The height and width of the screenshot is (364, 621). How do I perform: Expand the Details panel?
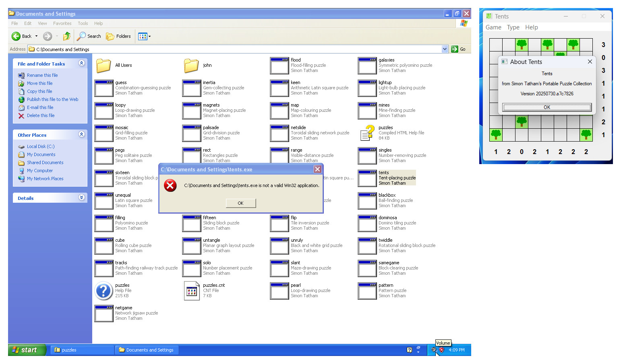point(82,198)
